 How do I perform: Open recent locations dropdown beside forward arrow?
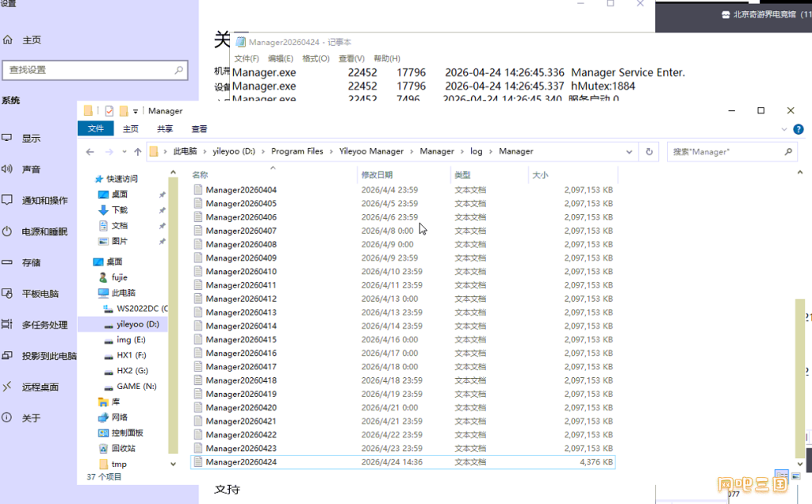pyautogui.click(x=124, y=151)
